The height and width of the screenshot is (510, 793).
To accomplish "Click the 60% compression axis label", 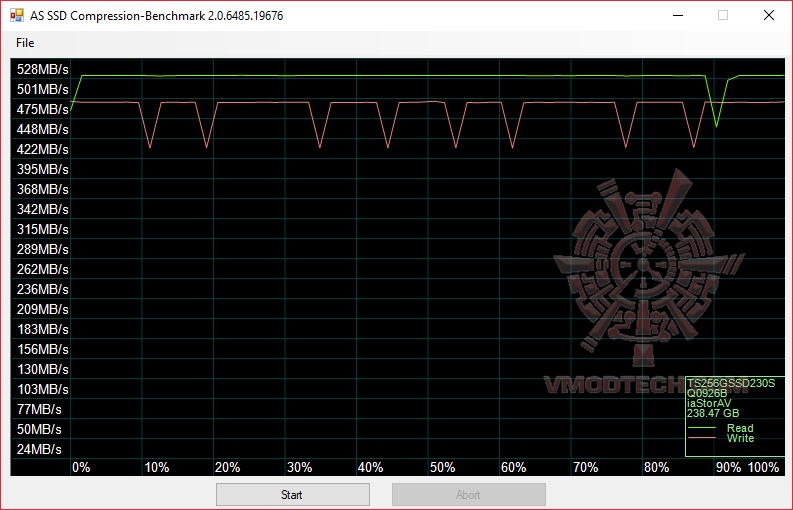I will click(514, 467).
